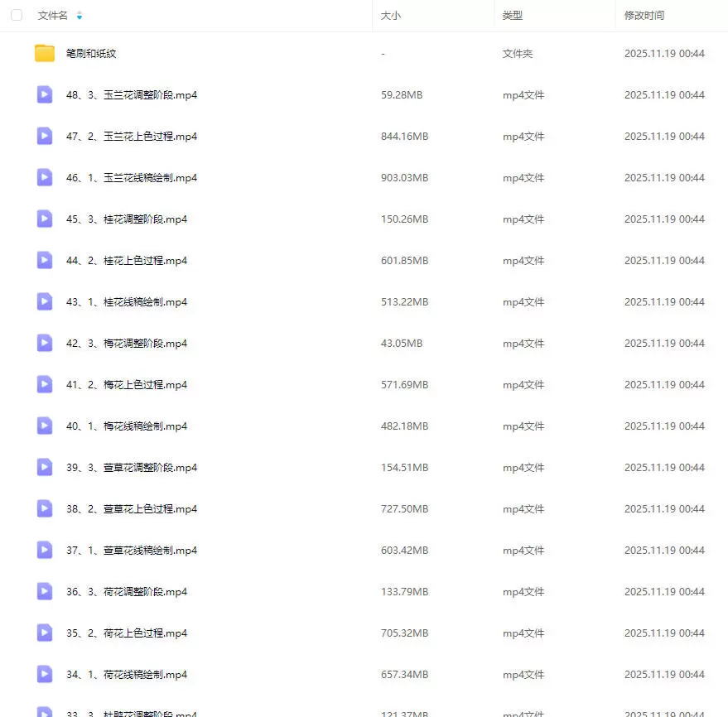Click video icon for 玉兰花调整阶段.mp4
This screenshot has width=728, height=717.
(45, 95)
